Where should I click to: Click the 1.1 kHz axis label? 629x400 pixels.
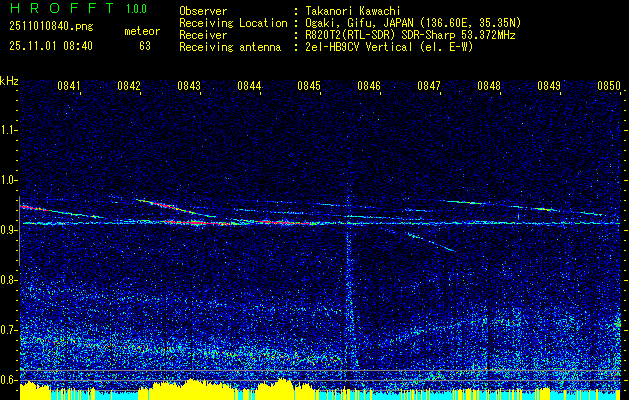coord(8,130)
